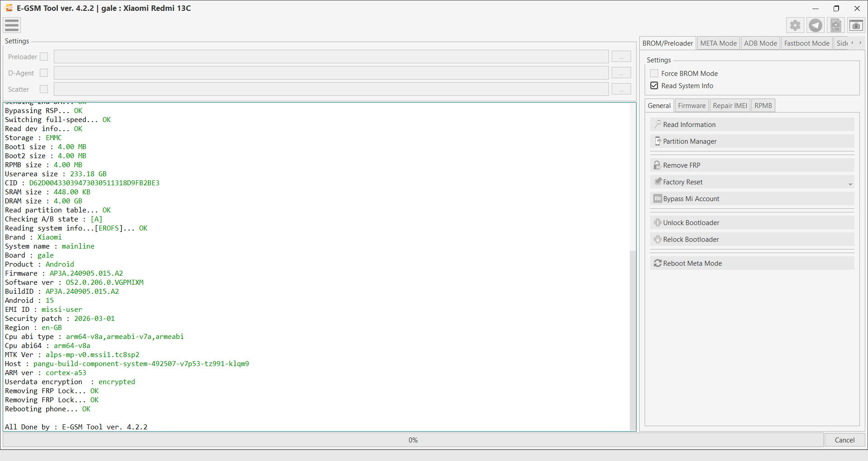Check Force BROM Mode option
Viewport: 868px width, 461px height.
[654, 73]
